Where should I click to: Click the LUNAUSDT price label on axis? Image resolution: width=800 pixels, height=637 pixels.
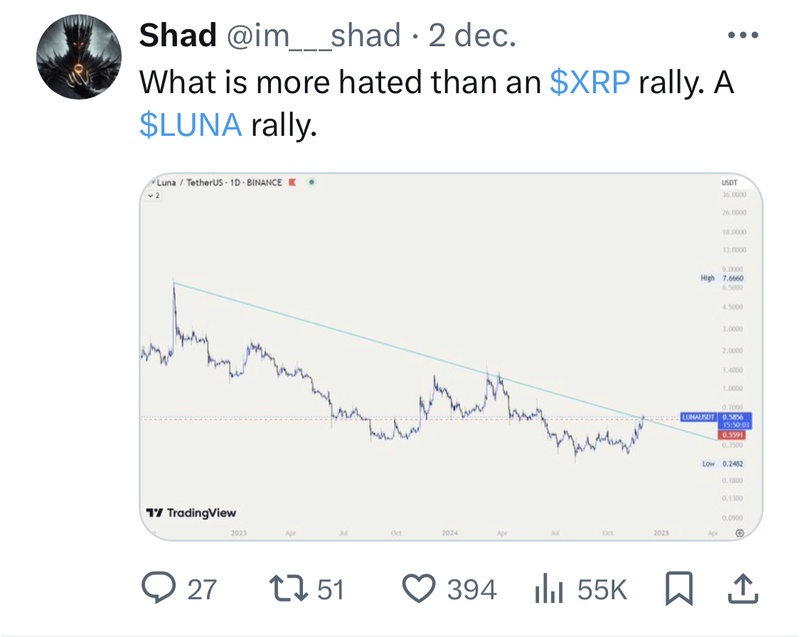point(699,415)
